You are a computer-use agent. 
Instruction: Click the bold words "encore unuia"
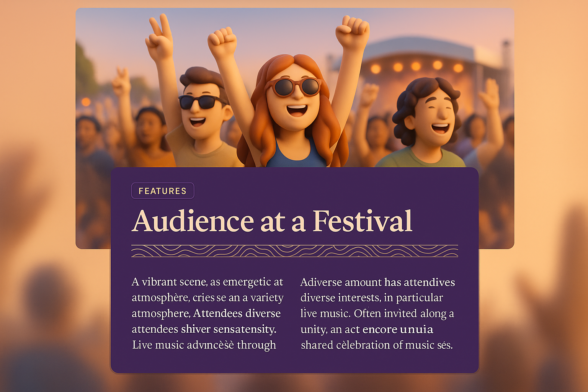[x=397, y=329]
